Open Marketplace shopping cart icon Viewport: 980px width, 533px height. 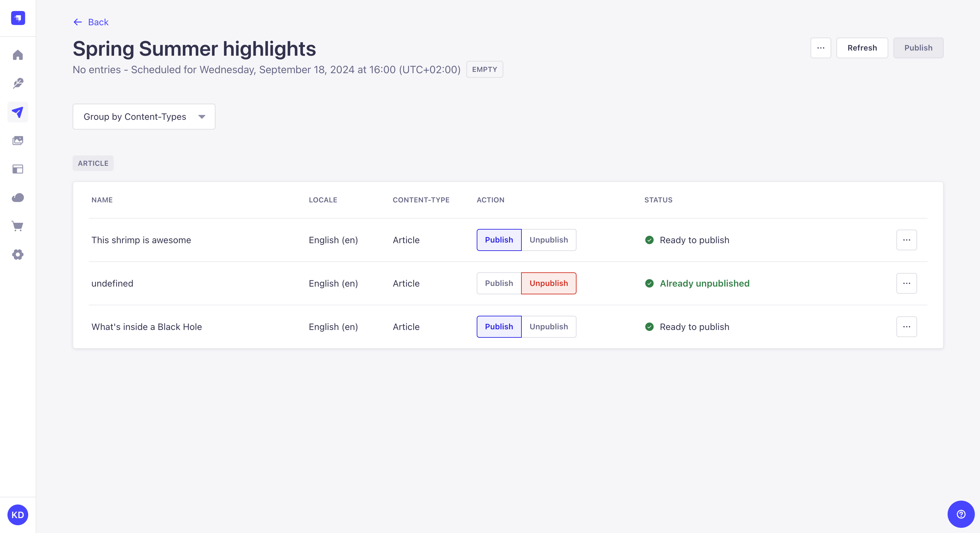pyautogui.click(x=18, y=226)
